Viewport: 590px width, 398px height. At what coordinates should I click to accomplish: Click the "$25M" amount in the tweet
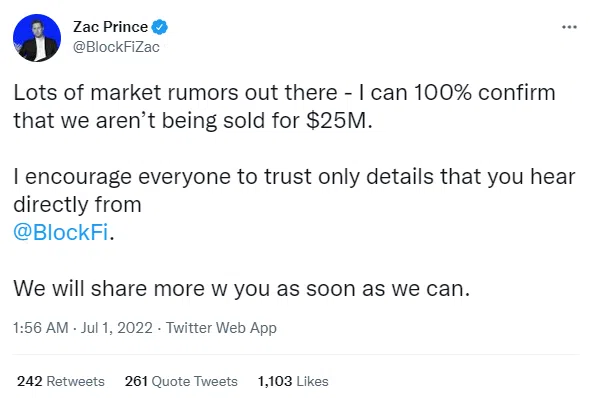[x=339, y=121]
